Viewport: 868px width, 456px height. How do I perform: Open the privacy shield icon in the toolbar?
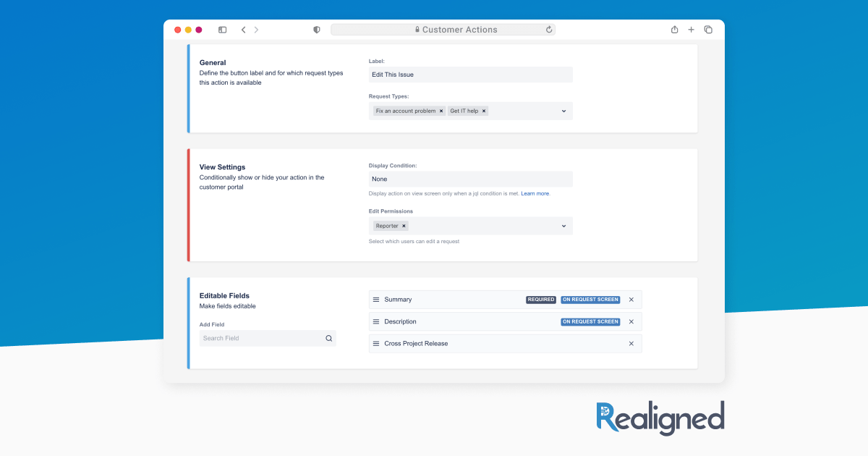click(x=316, y=29)
